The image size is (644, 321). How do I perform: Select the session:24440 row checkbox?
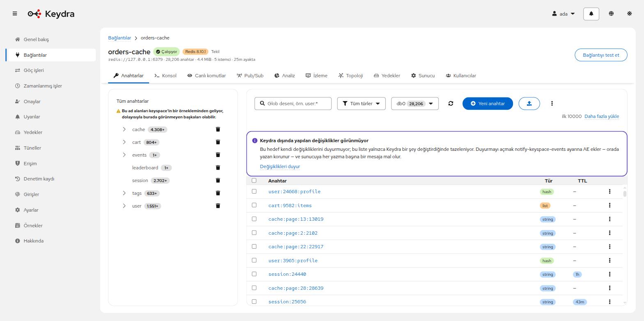(254, 274)
